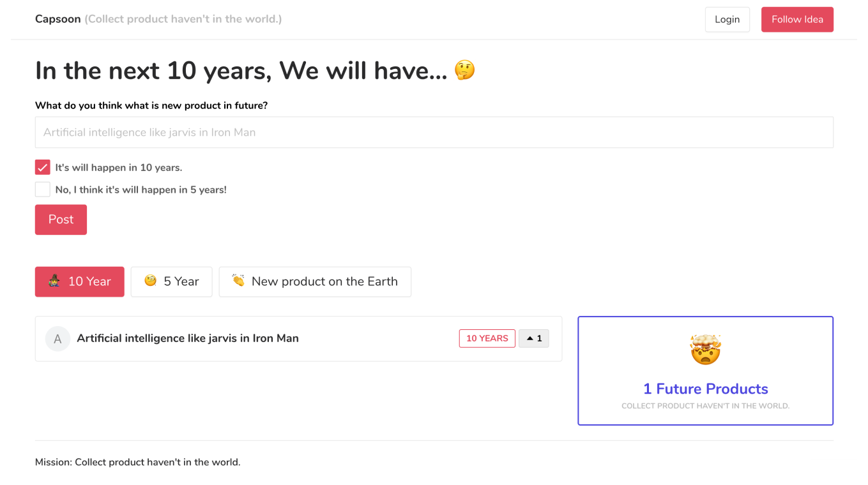Click the Capsoon logo text
Image resolution: width=868 pixels, height=485 pixels.
(58, 19)
